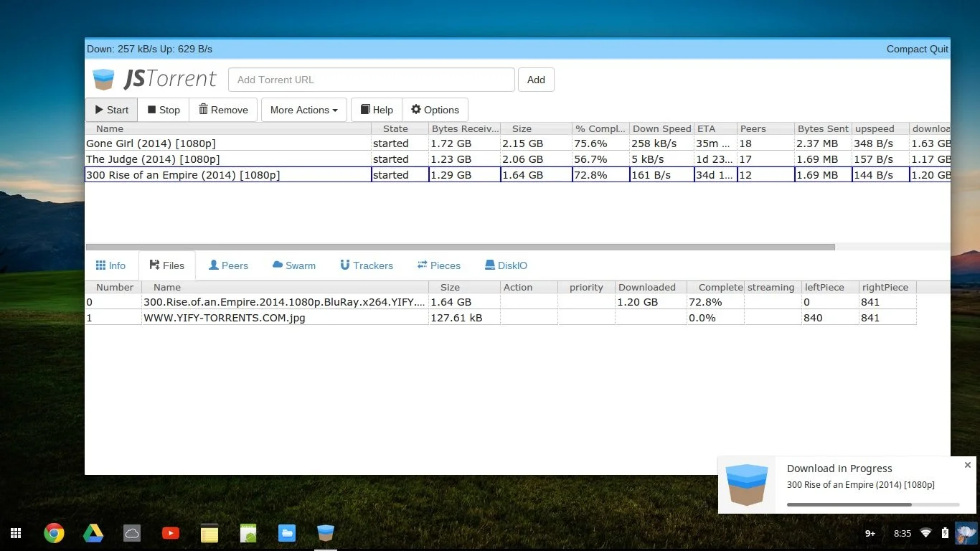This screenshot has height=551, width=980.
Task: Open Chrome browser from the shelf
Action: (54, 533)
